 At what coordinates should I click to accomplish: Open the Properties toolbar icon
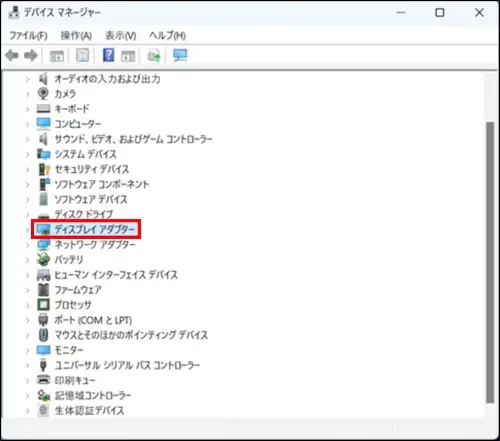coord(82,55)
